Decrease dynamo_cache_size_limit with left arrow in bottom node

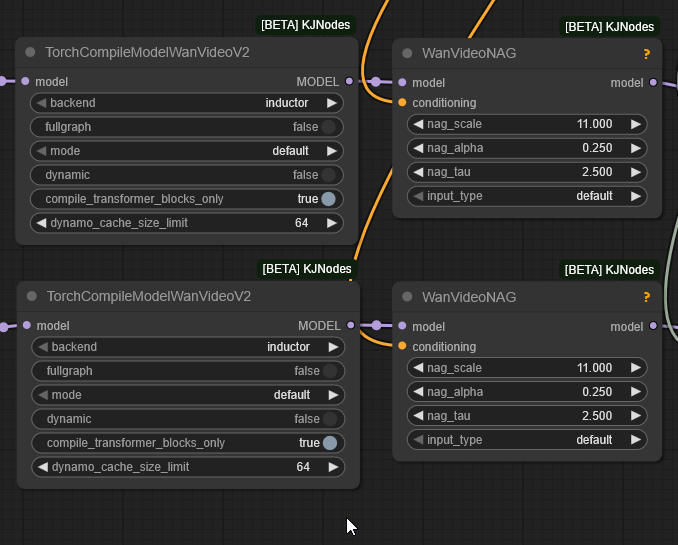tap(42, 467)
